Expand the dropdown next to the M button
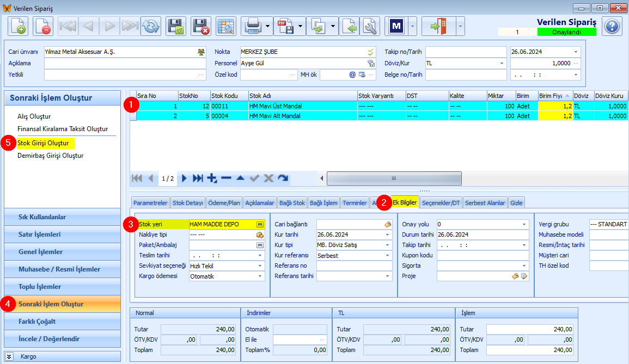629x364 pixels. point(412,27)
